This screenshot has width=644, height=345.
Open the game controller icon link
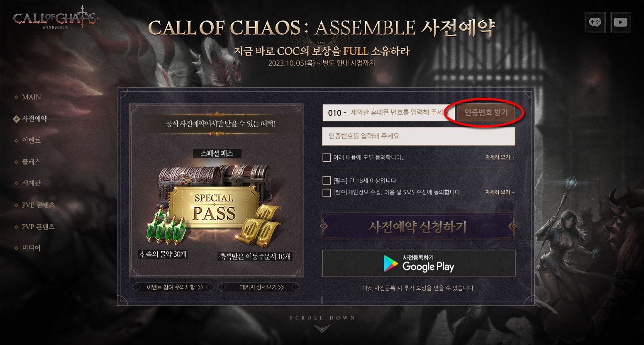[595, 22]
